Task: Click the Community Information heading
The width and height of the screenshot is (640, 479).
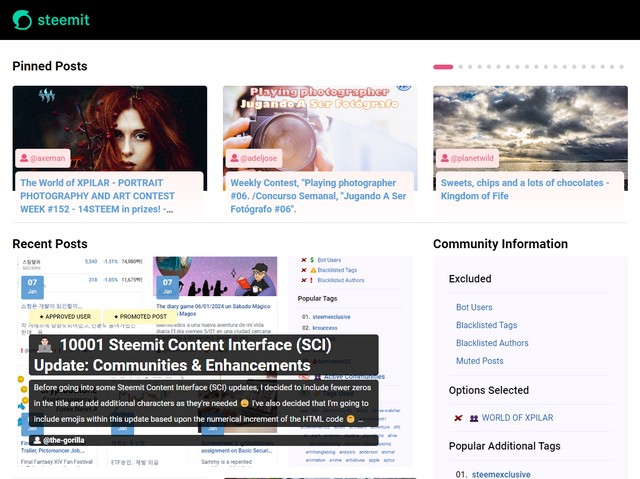Action: pos(500,244)
